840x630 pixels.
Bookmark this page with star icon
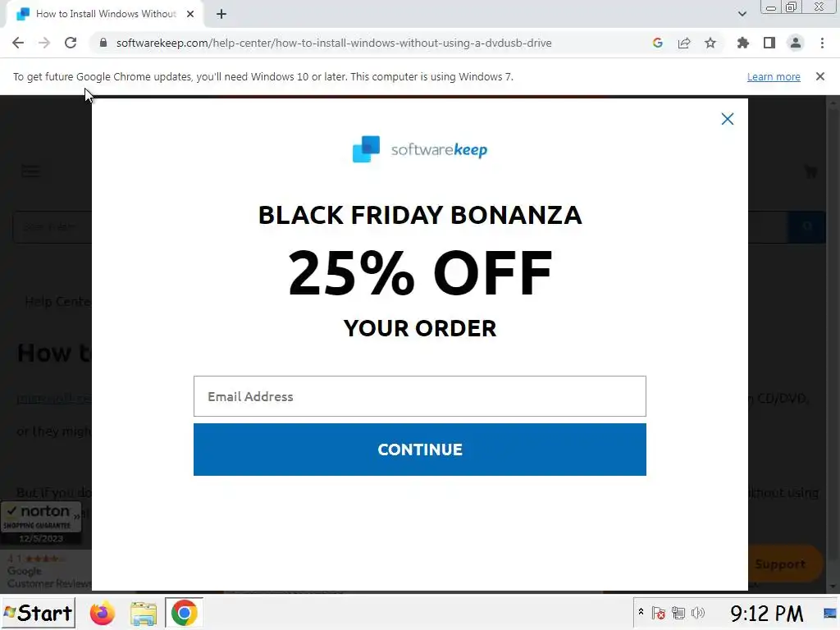click(x=710, y=43)
